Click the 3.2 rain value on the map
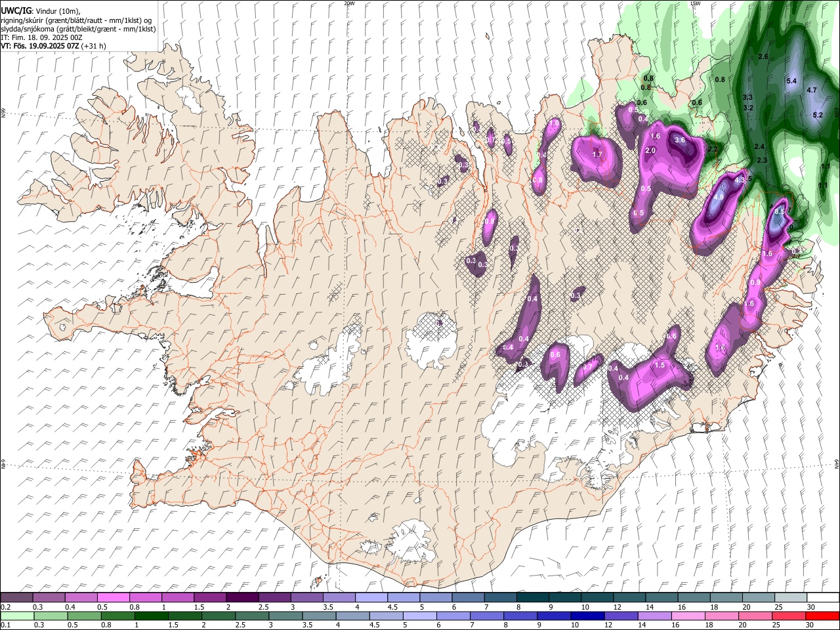 click(x=748, y=107)
